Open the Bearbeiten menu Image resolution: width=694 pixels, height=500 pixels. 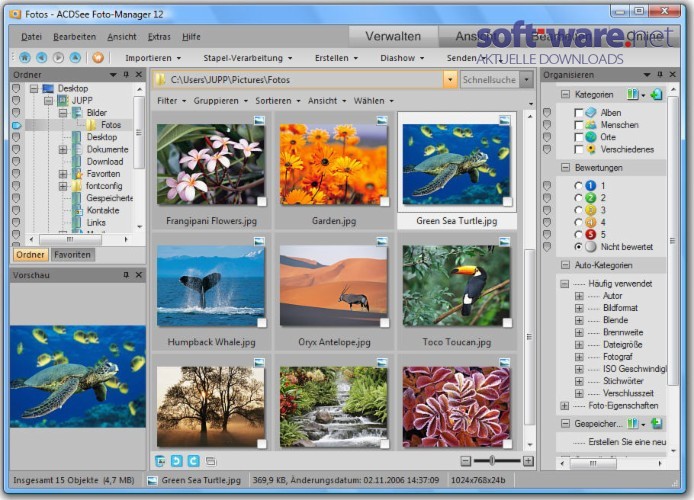[74, 37]
